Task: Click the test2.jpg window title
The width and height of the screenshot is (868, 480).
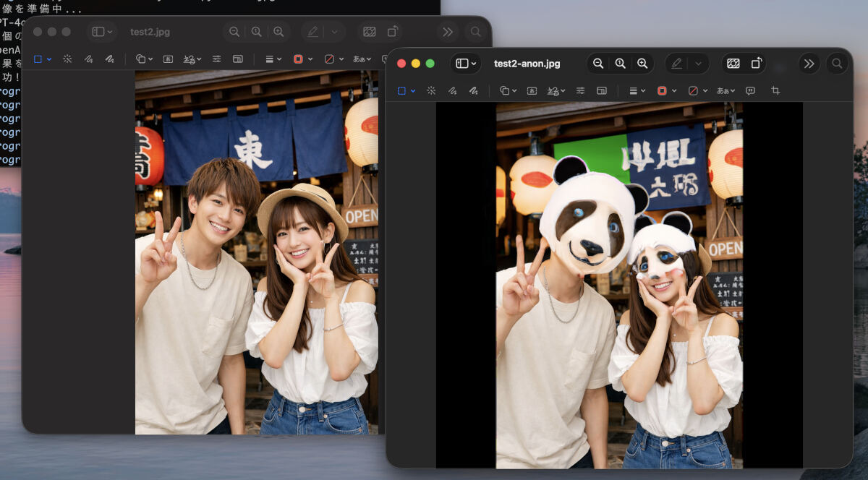Action: [x=148, y=32]
